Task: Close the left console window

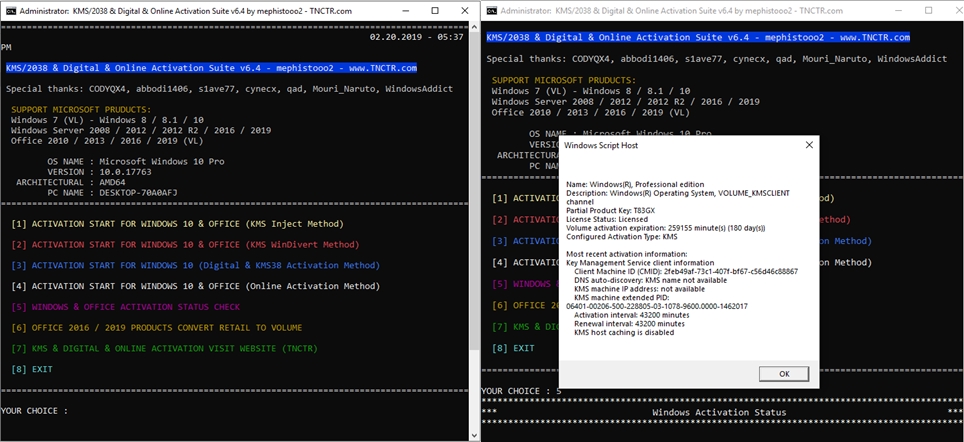Action: [x=464, y=10]
